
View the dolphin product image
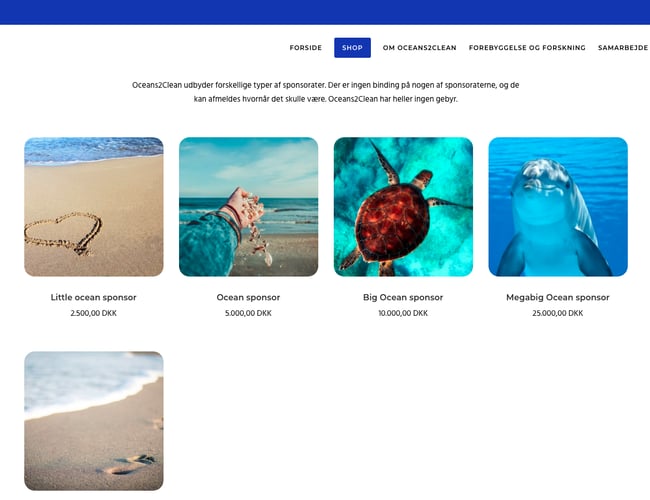(558, 207)
